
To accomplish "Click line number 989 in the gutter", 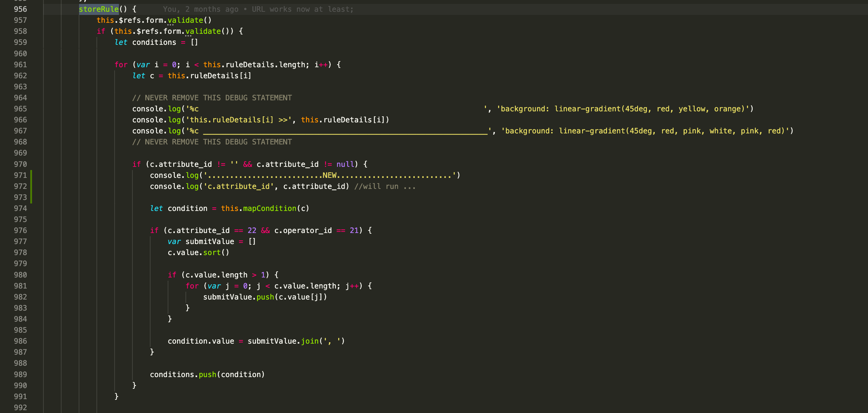I will coord(20,375).
